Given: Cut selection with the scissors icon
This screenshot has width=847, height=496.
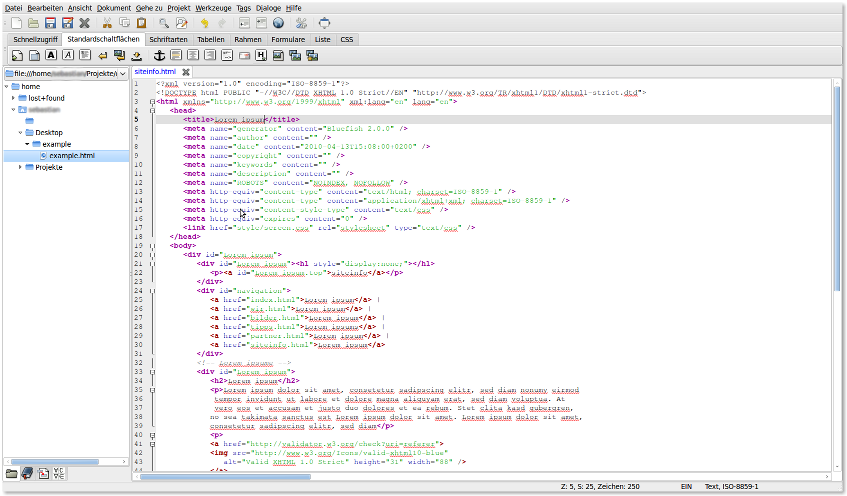Looking at the screenshot, I should (107, 23).
